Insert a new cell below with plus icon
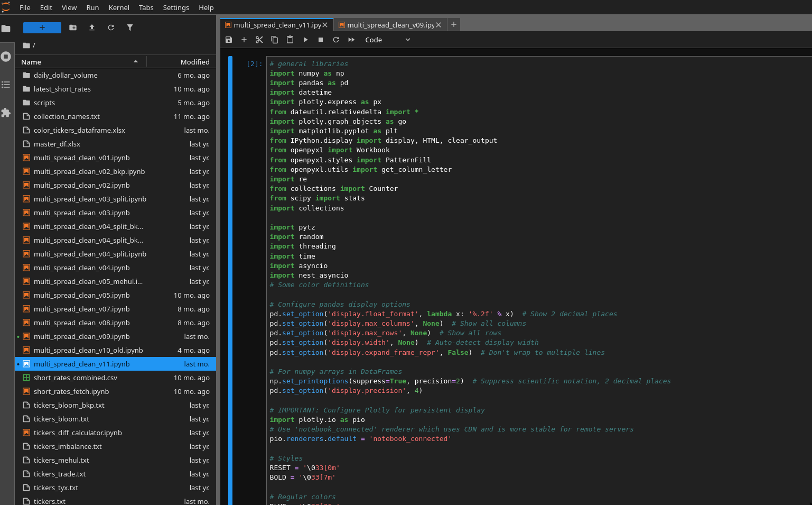 tap(244, 40)
